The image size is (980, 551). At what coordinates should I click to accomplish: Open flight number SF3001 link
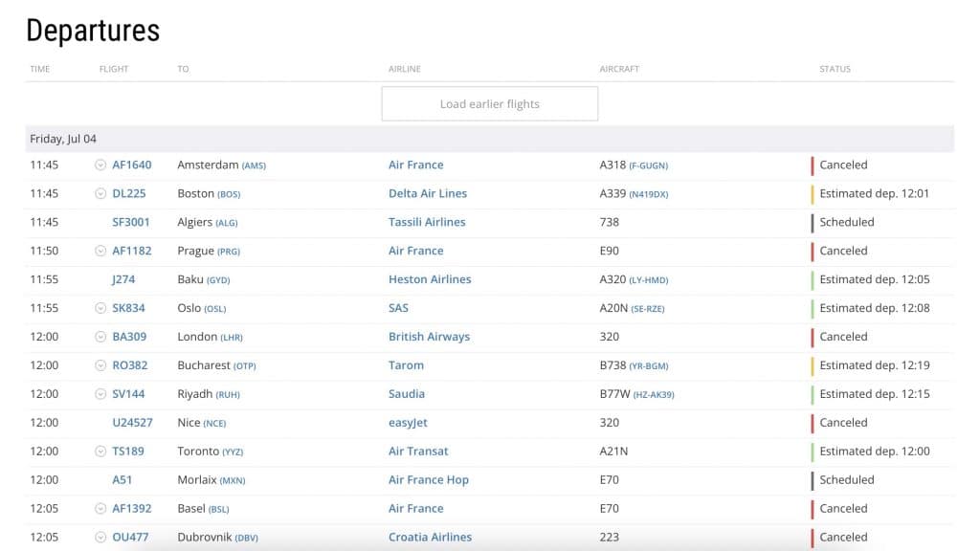(x=131, y=222)
